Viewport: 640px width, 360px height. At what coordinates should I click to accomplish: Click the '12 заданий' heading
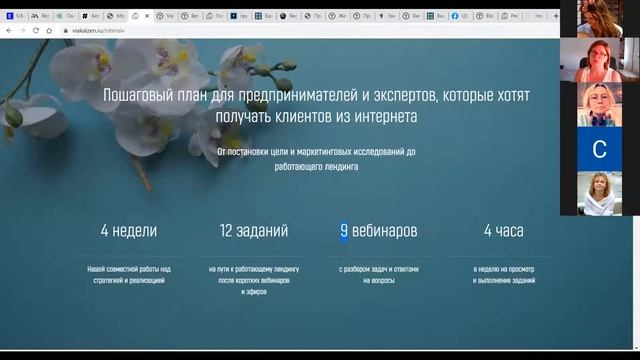(253, 231)
